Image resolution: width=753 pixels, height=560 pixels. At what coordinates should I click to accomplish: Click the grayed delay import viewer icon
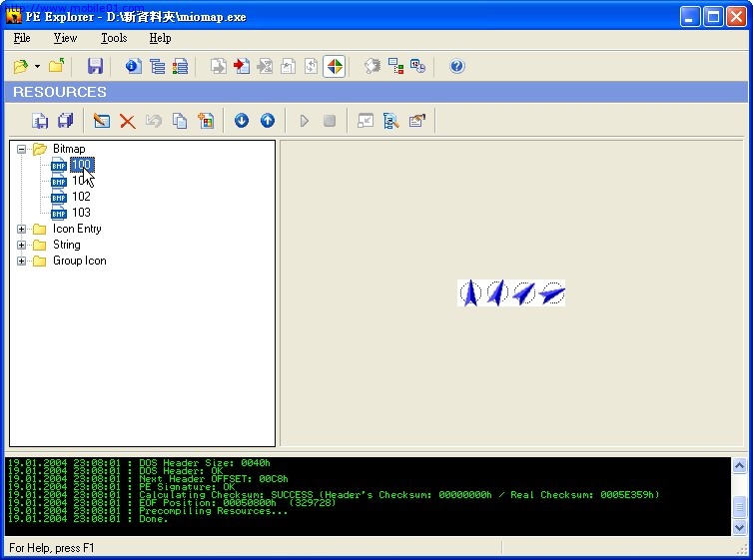click(x=265, y=66)
